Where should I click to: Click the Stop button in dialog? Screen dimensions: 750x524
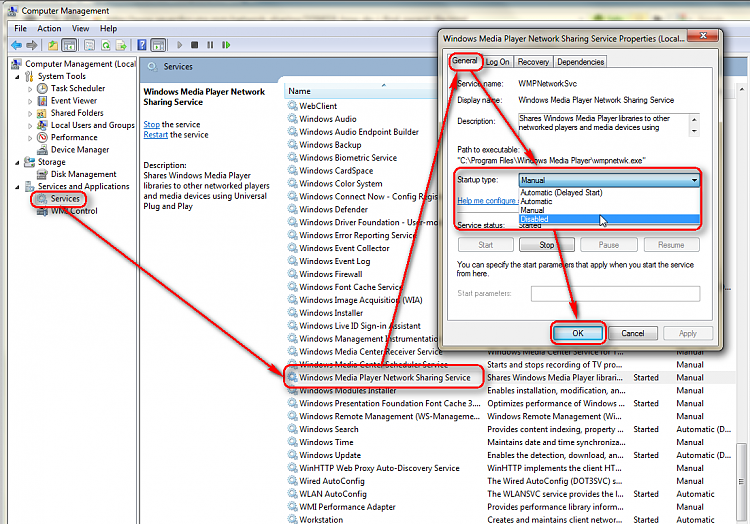[547, 245]
